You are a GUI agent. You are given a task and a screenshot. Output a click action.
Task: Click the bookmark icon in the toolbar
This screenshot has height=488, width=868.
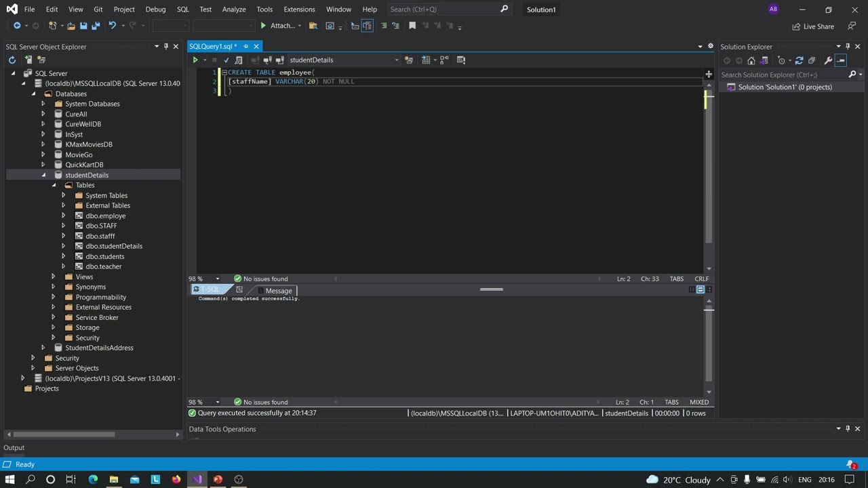(412, 26)
